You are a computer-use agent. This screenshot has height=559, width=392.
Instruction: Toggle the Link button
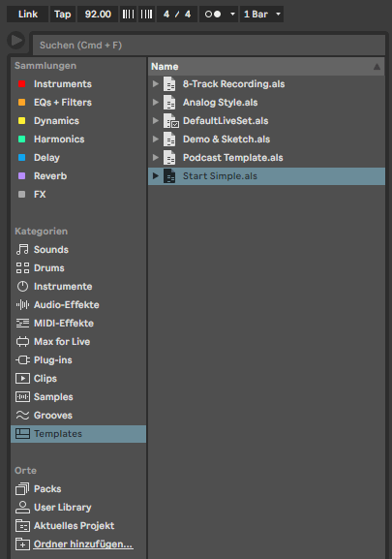point(28,15)
